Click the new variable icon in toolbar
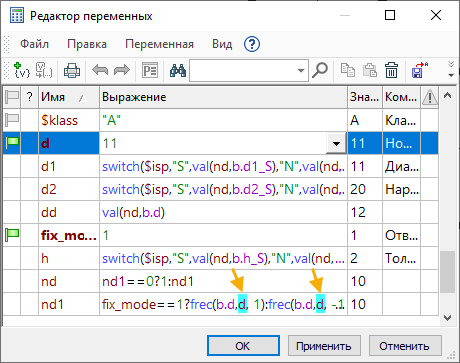 pos(22,70)
